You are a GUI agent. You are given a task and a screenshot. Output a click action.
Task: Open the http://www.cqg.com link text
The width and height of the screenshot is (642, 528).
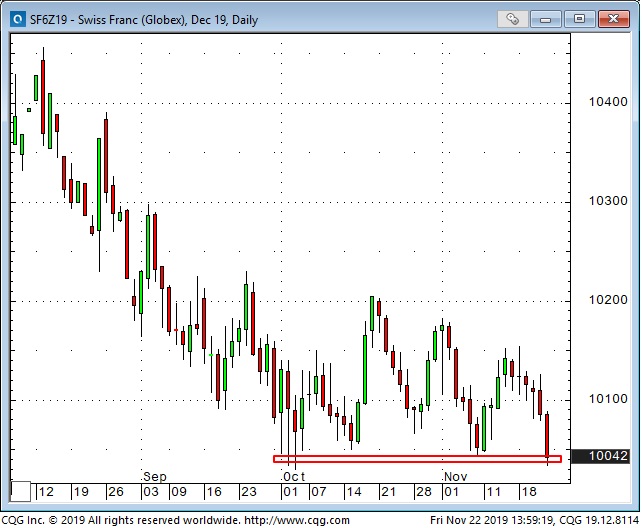pos(297,520)
